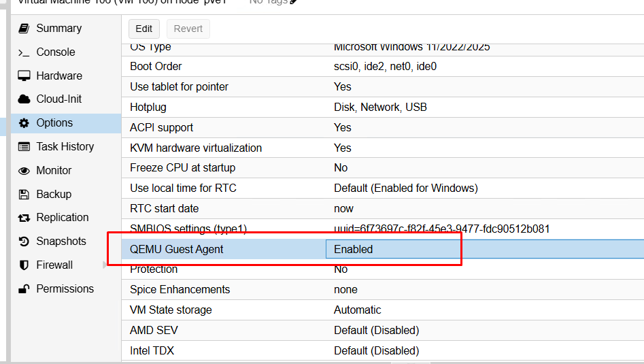The width and height of the screenshot is (644, 364).
Task: Select the Spice Enhancements row
Action: pos(383,290)
